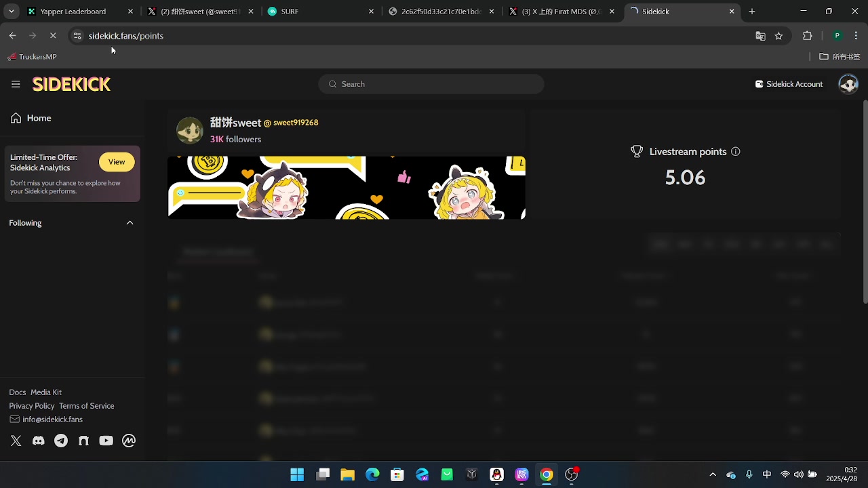Bookmark this page with star icon
This screenshot has height=488, width=868.
click(x=778, y=36)
